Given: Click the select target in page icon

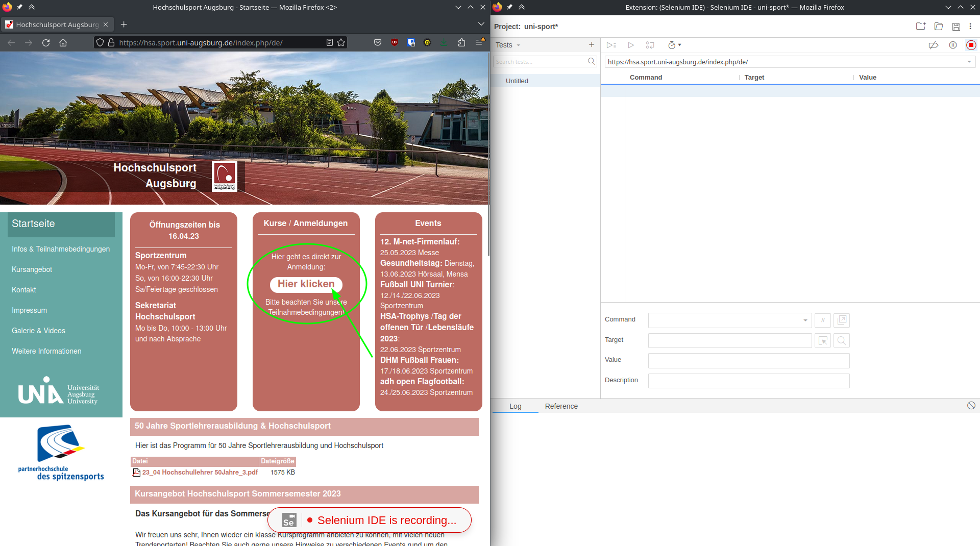Looking at the screenshot, I should coord(822,341).
